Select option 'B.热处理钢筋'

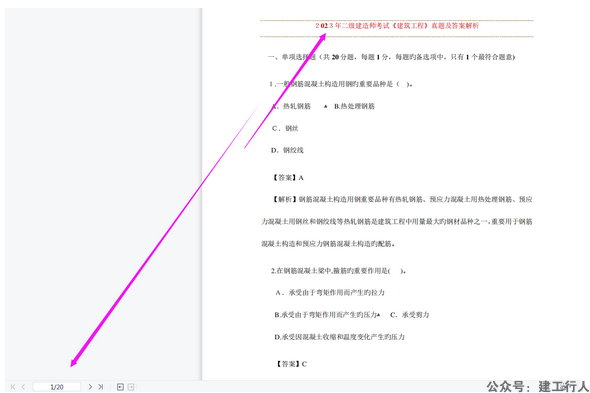click(x=354, y=106)
